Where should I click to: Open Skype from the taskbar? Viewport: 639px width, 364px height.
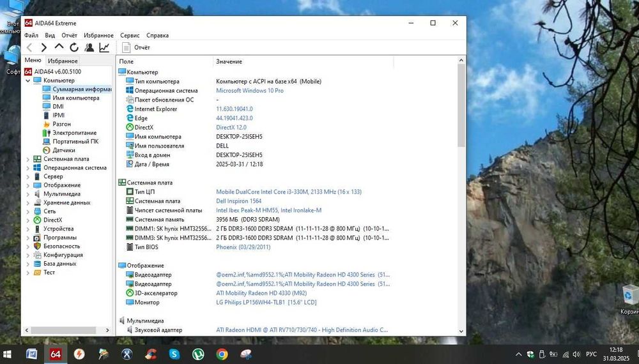[x=174, y=354]
